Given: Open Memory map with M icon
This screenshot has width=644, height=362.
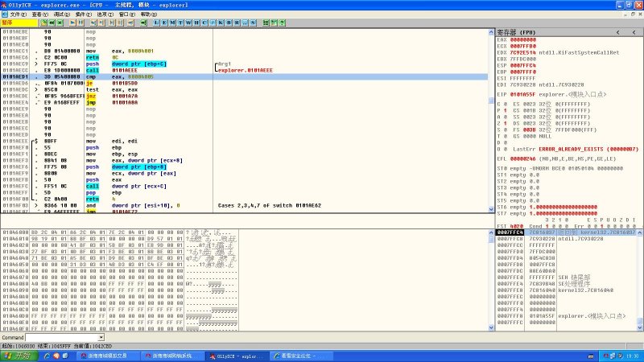Looking at the screenshot, I should (172, 23).
